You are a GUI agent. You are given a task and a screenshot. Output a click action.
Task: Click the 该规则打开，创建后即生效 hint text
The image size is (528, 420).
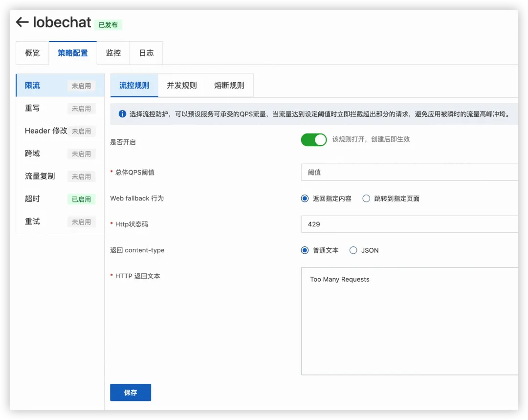(x=371, y=139)
